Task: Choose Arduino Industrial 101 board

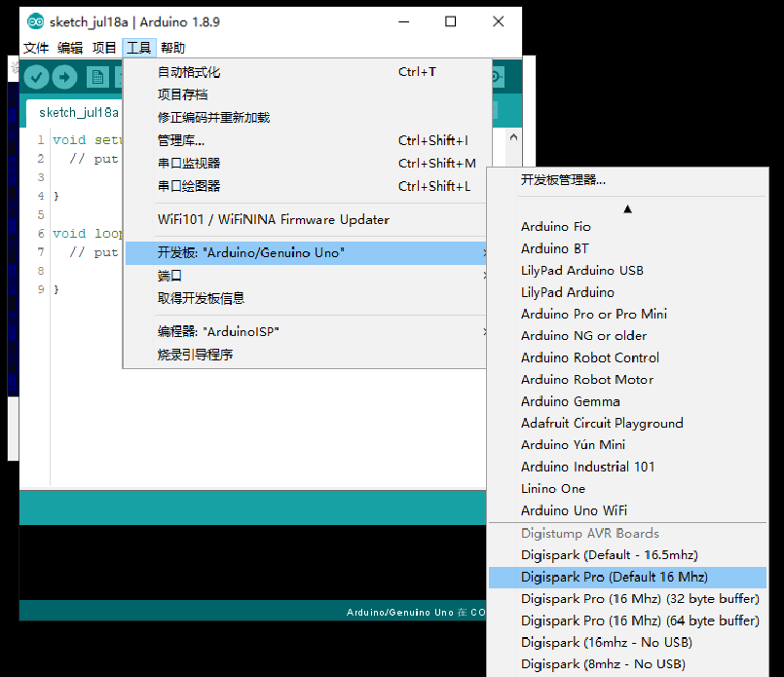Action: 627,467
